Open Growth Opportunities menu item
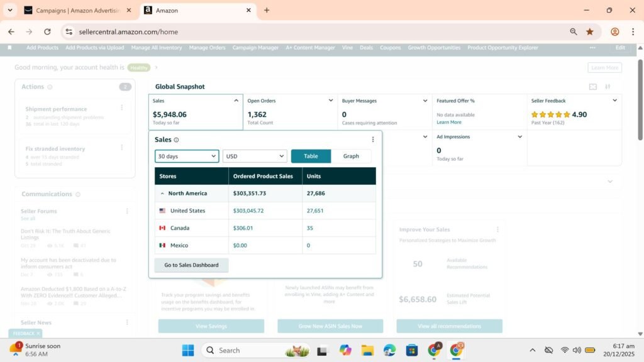 (x=434, y=48)
